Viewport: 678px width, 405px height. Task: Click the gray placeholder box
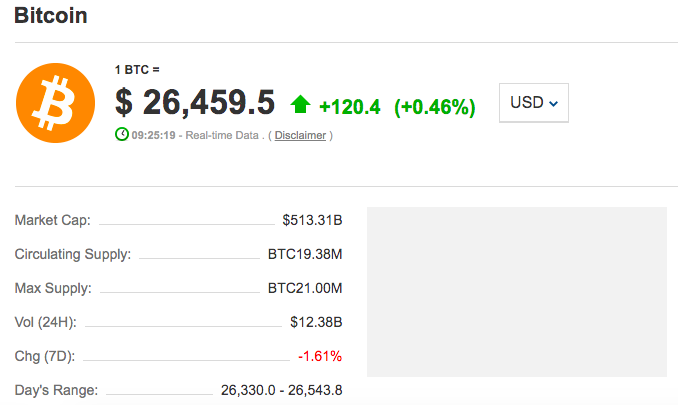[x=517, y=292]
